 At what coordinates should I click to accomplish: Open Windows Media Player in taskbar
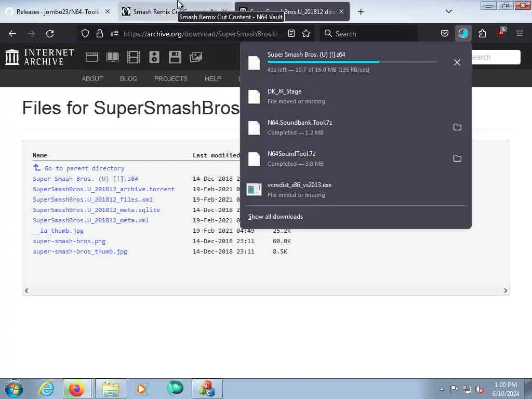142,389
